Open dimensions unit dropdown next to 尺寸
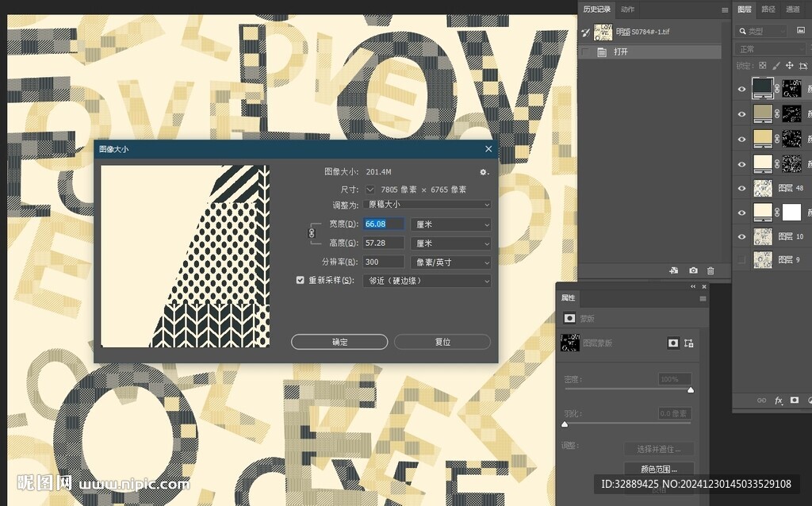 click(x=370, y=189)
